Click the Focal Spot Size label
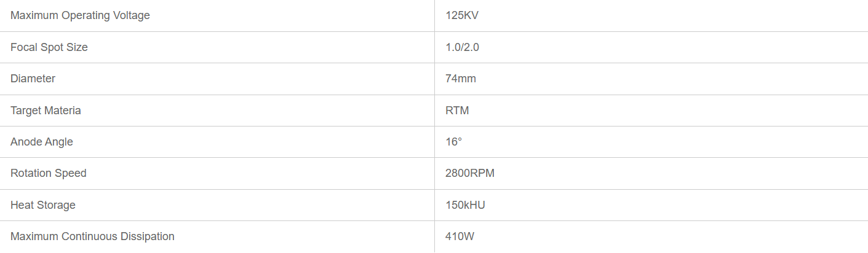The width and height of the screenshot is (868, 253). 49,47
